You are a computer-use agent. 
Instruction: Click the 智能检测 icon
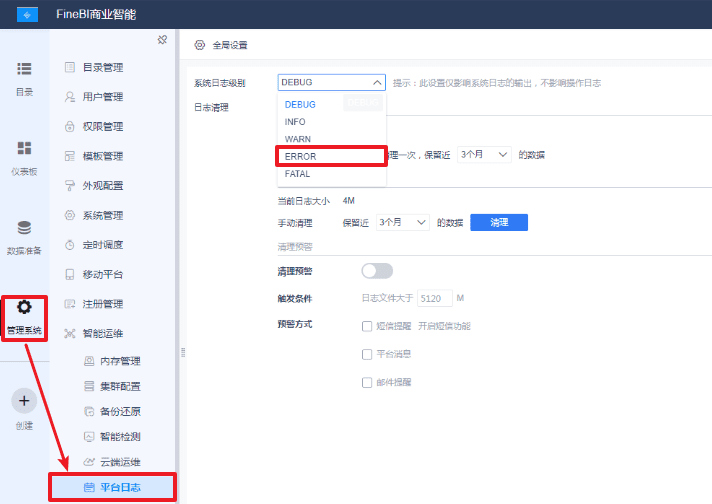[x=89, y=437]
